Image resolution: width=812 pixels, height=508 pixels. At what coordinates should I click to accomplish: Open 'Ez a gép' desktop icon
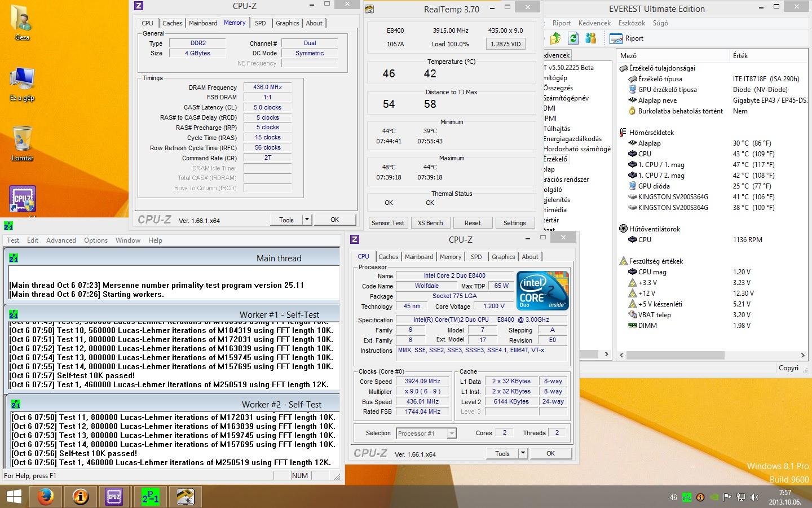coord(22,85)
